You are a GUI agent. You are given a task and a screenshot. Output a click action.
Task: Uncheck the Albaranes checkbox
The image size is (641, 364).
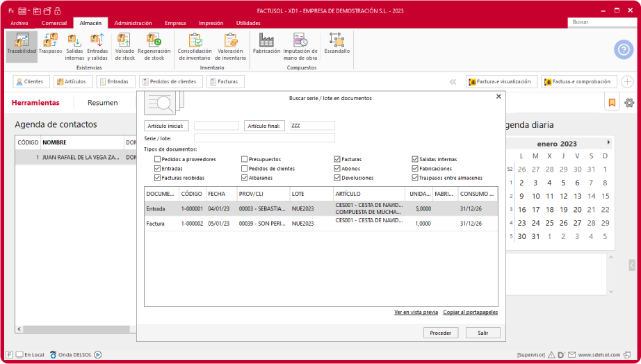(x=245, y=178)
